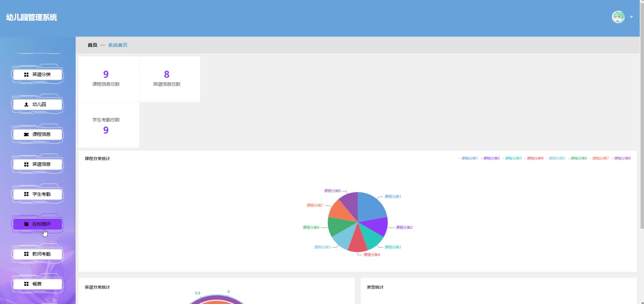The width and height of the screenshot is (644, 304).
Task: Click the 学生考勤总数 card label
Action: [106, 120]
